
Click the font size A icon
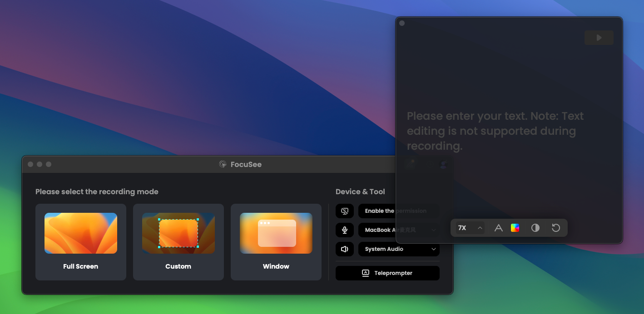[498, 228]
